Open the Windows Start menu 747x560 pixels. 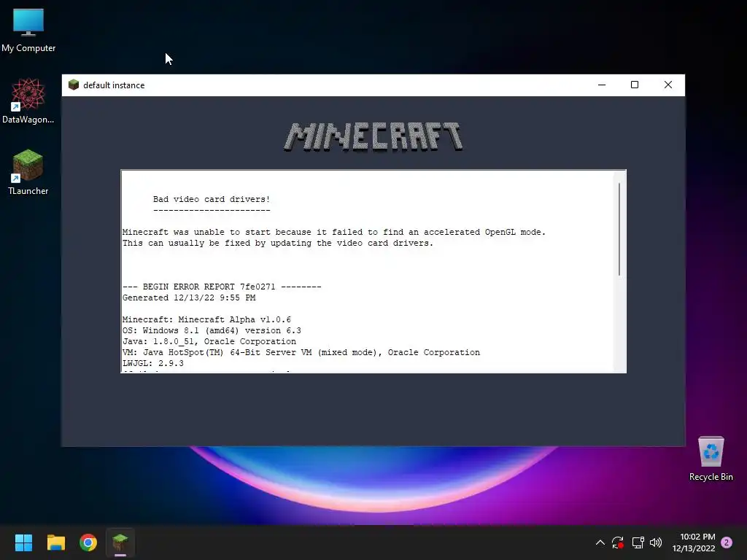23,542
